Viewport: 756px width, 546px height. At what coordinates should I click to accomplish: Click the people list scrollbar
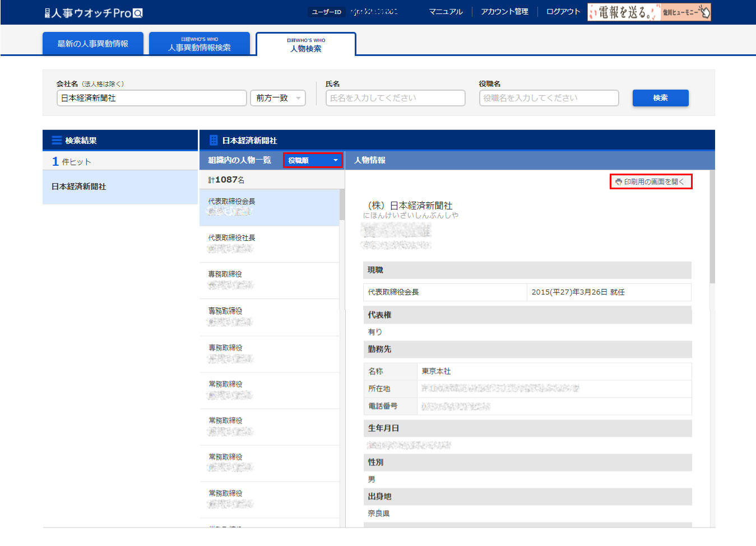pos(342,205)
